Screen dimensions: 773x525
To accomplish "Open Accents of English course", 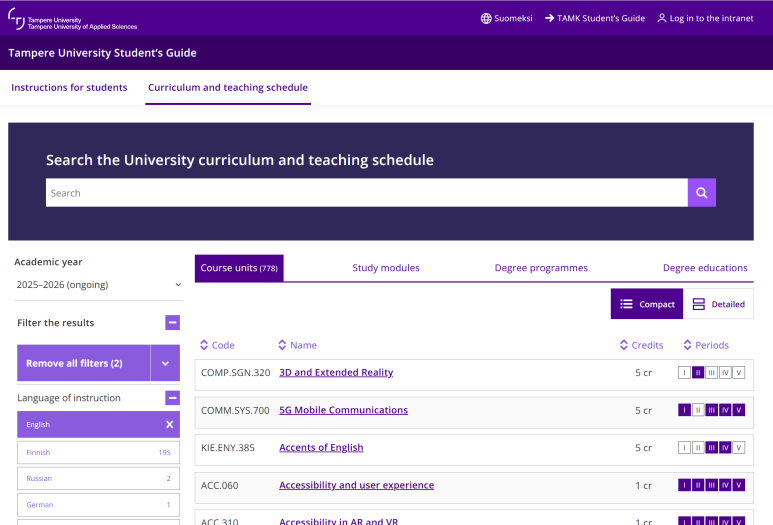I will click(x=321, y=448).
